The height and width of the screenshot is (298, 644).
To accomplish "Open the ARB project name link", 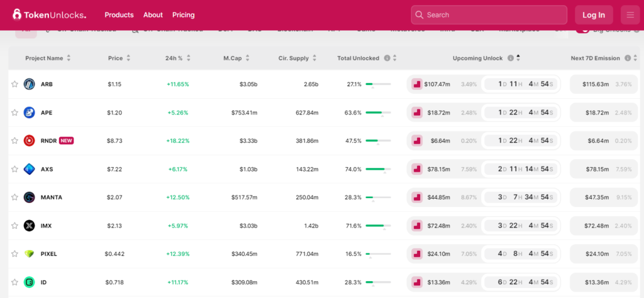I will (x=47, y=84).
